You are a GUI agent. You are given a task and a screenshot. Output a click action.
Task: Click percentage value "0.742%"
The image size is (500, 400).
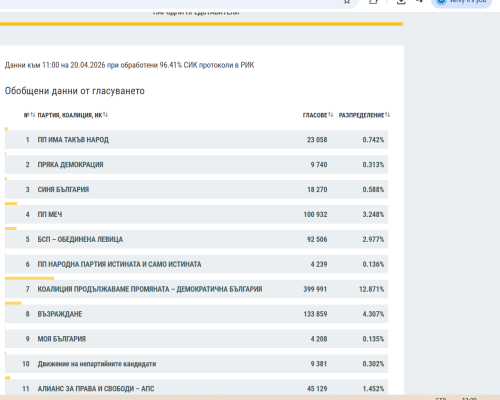[x=373, y=140]
